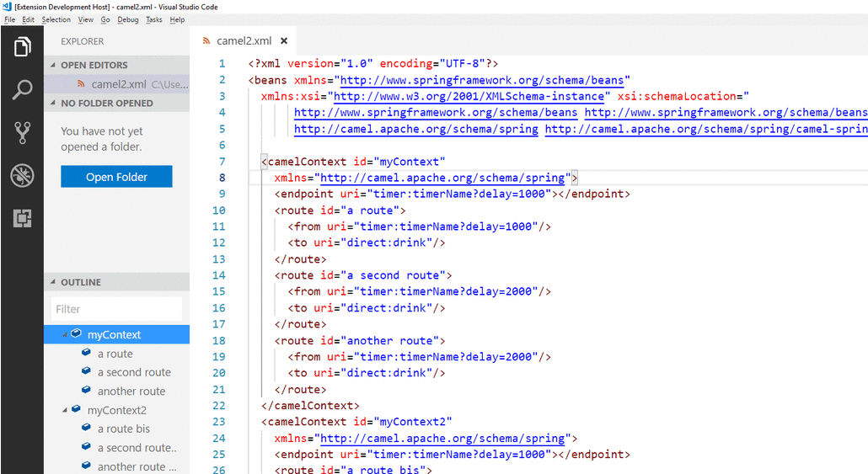This screenshot has width=868, height=474.
Task: Click the closing camelContext tag on line 22
Action: pos(311,406)
